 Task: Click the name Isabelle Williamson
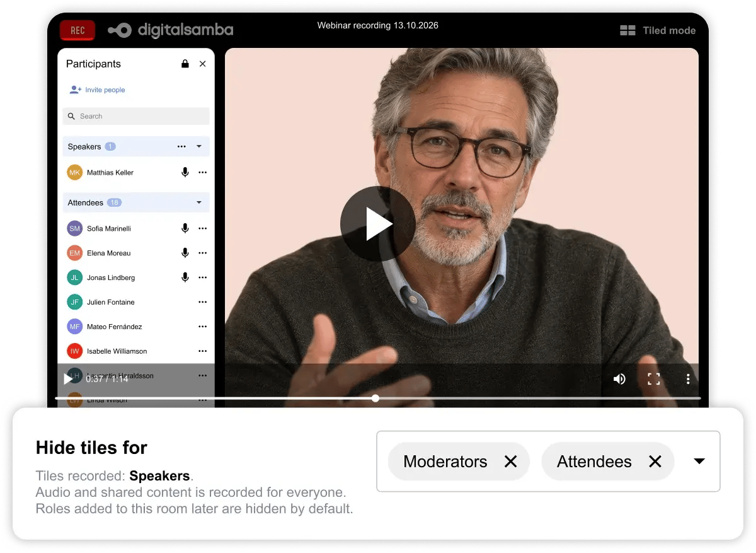tap(117, 351)
